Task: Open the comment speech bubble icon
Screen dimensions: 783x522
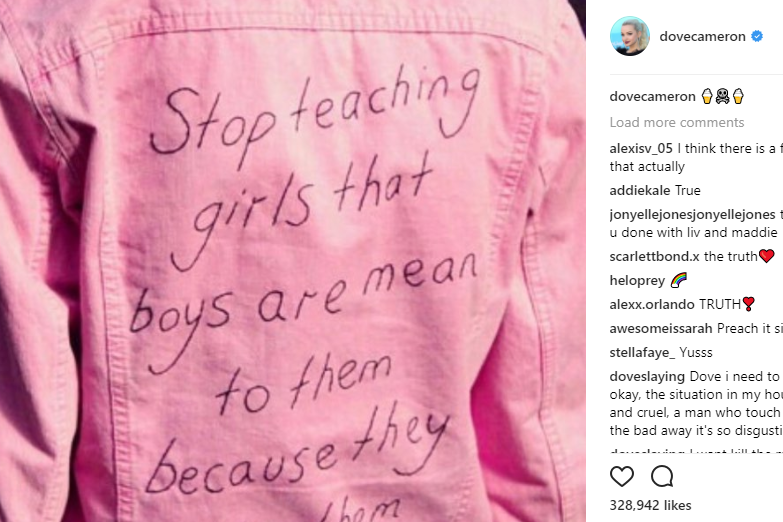Action: tap(662, 476)
